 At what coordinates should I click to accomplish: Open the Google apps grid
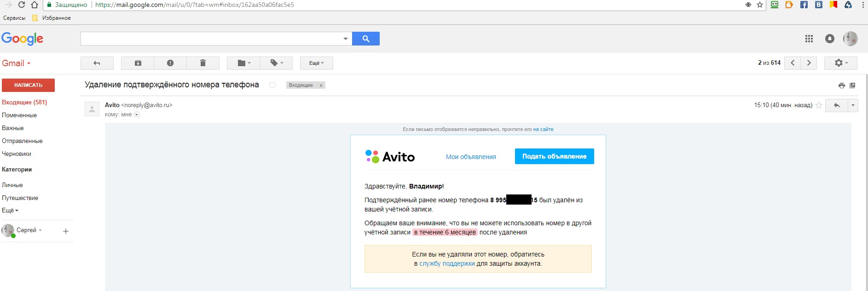coord(809,39)
